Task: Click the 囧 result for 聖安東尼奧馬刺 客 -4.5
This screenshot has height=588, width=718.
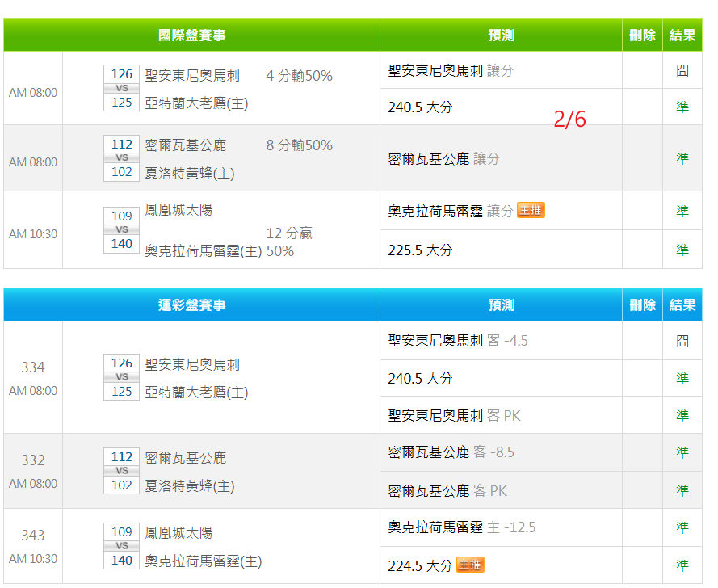Action: click(x=682, y=341)
